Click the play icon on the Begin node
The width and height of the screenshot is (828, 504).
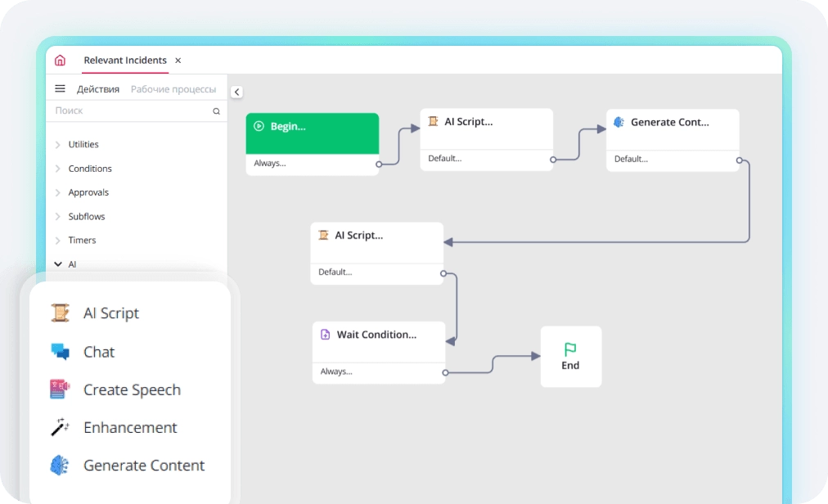260,126
